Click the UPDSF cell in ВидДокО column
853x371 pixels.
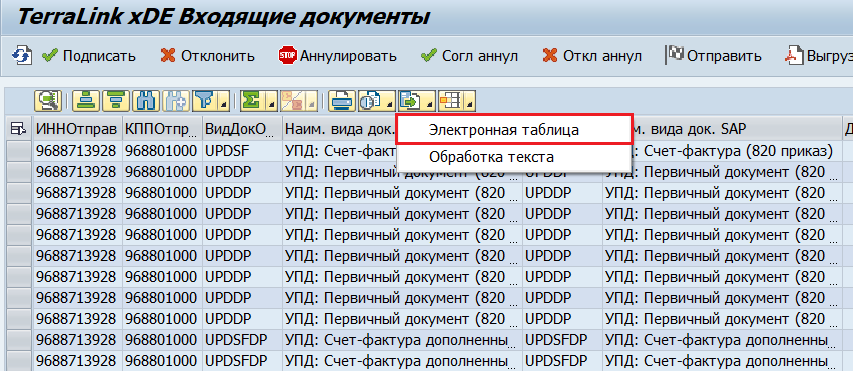[x=242, y=151]
